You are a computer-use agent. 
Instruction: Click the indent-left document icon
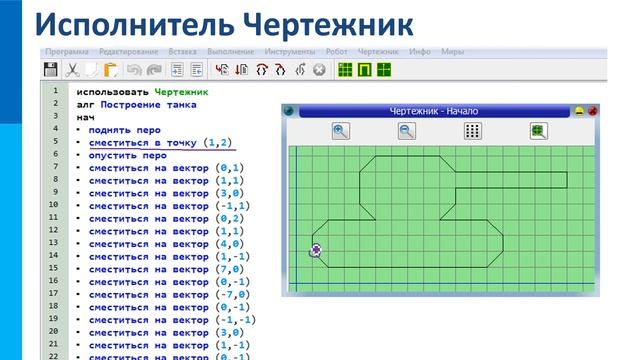(x=197, y=70)
